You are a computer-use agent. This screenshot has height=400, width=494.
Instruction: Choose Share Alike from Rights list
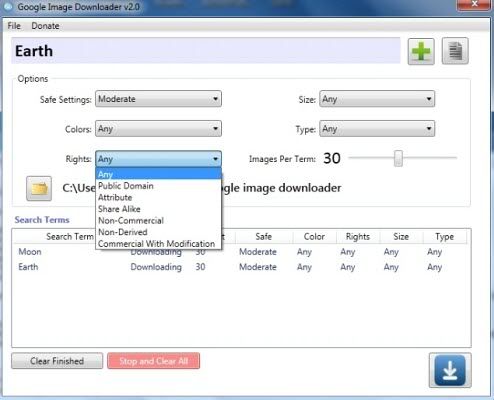pyautogui.click(x=158, y=209)
